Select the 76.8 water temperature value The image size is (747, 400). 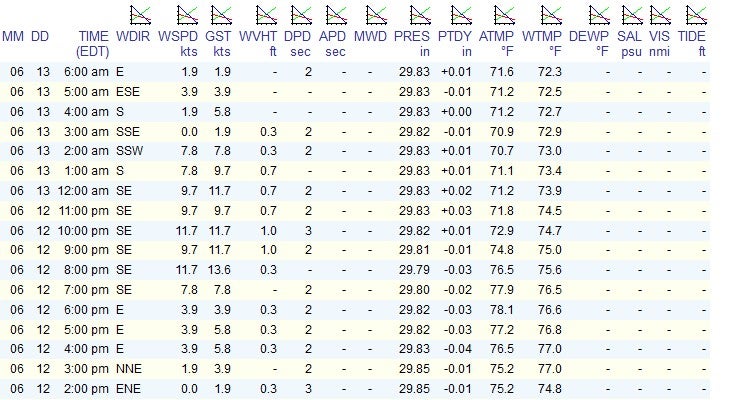click(x=550, y=330)
